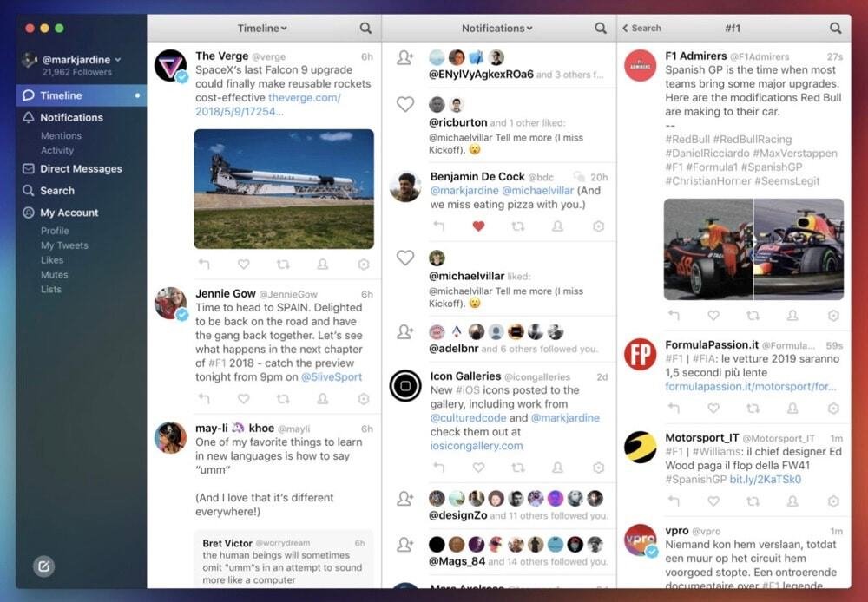Reply to The Verge's SpaceX tweet
This screenshot has height=602, width=868.
pyautogui.click(x=204, y=263)
